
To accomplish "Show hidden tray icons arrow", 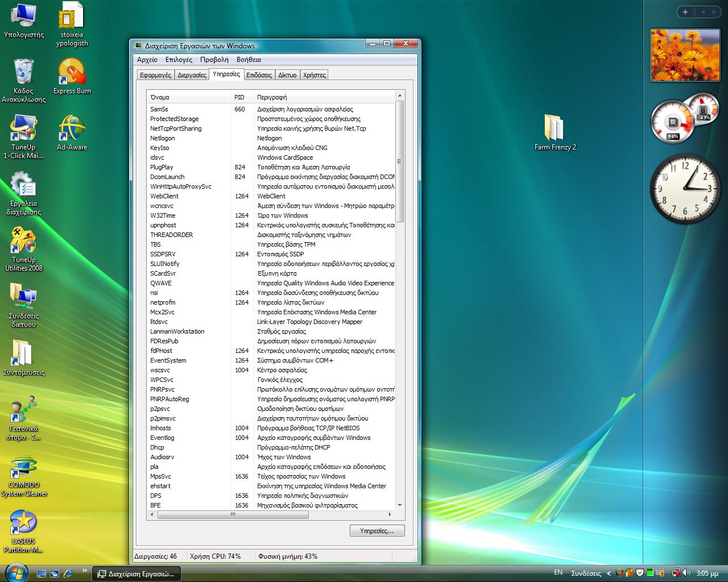I will coord(609,573).
